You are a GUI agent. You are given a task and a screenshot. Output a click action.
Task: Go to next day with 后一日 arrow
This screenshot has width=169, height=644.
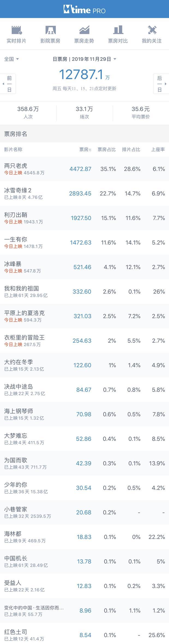[x=161, y=84]
